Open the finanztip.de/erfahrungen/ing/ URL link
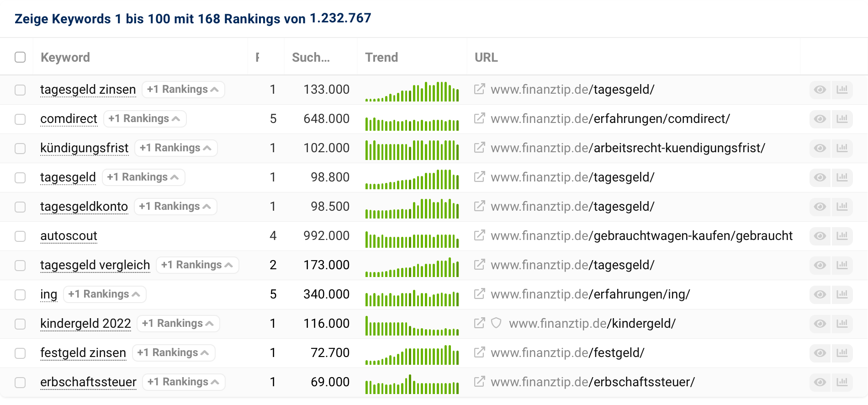The image size is (868, 405). click(x=590, y=294)
